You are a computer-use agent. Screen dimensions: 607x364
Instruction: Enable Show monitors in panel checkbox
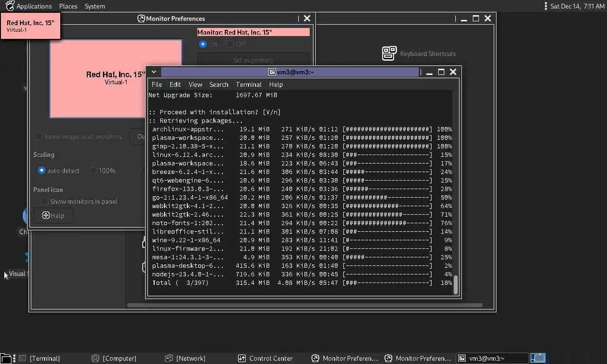pos(45,201)
